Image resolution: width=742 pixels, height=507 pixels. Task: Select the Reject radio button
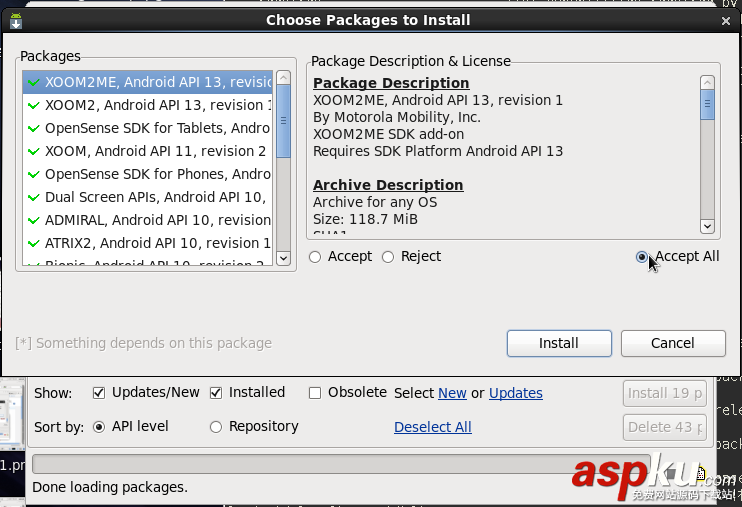point(388,257)
